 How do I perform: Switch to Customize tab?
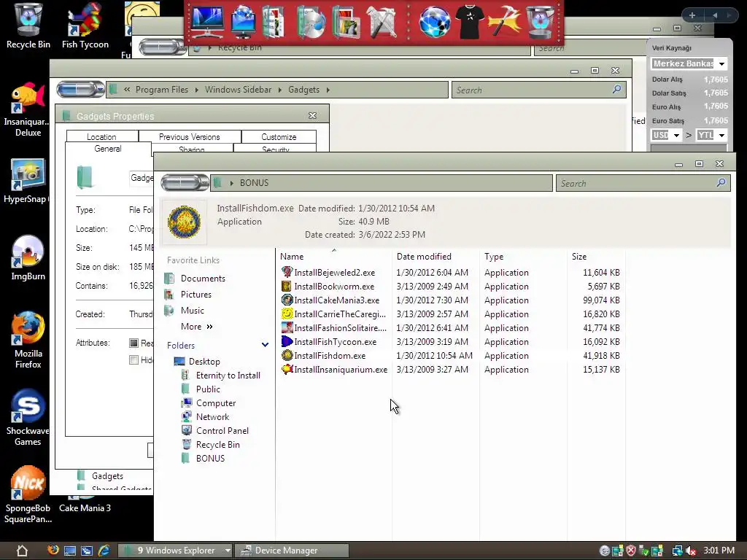click(279, 136)
